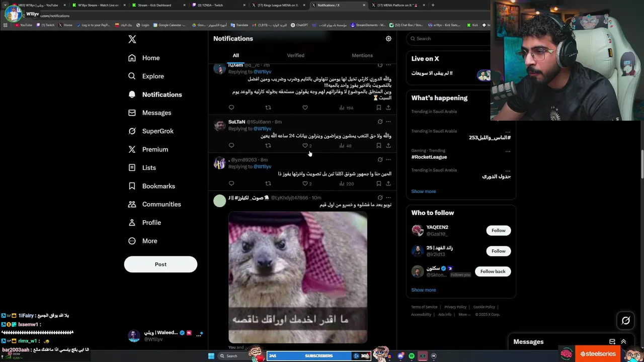
Task: Open the More menu in the sidebar
Action: (x=142, y=241)
